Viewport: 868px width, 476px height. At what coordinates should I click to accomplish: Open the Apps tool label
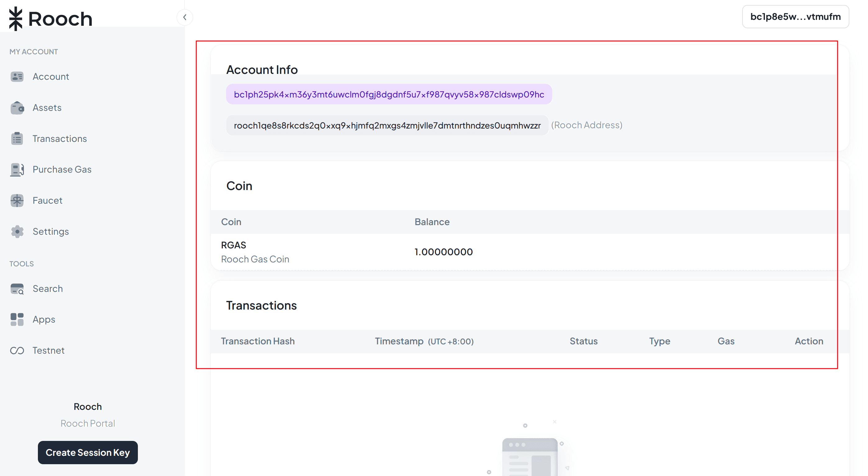[44, 320]
